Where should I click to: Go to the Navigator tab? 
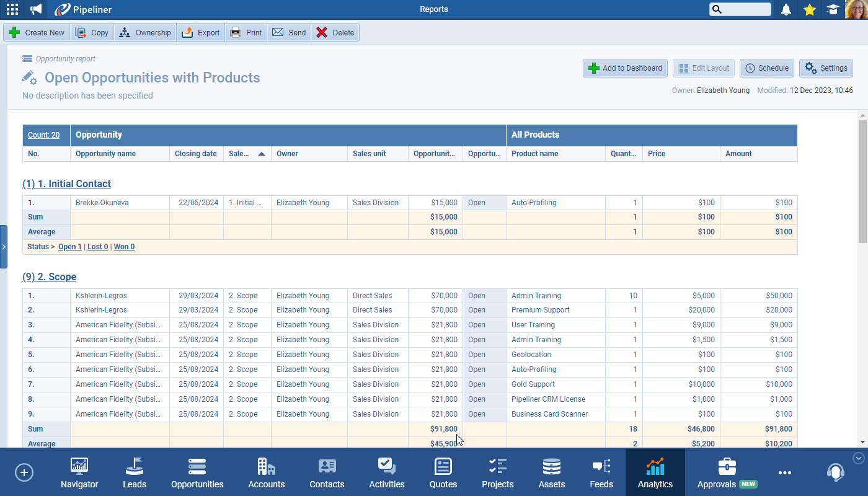(x=79, y=473)
